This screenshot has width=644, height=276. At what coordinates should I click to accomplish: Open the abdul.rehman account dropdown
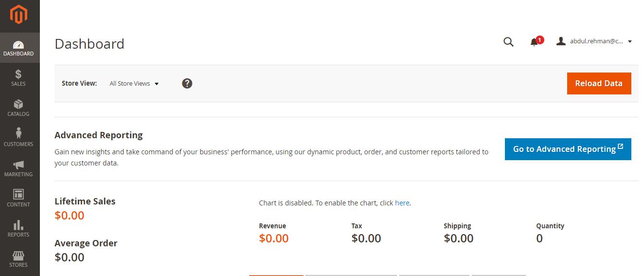click(x=594, y=41)
